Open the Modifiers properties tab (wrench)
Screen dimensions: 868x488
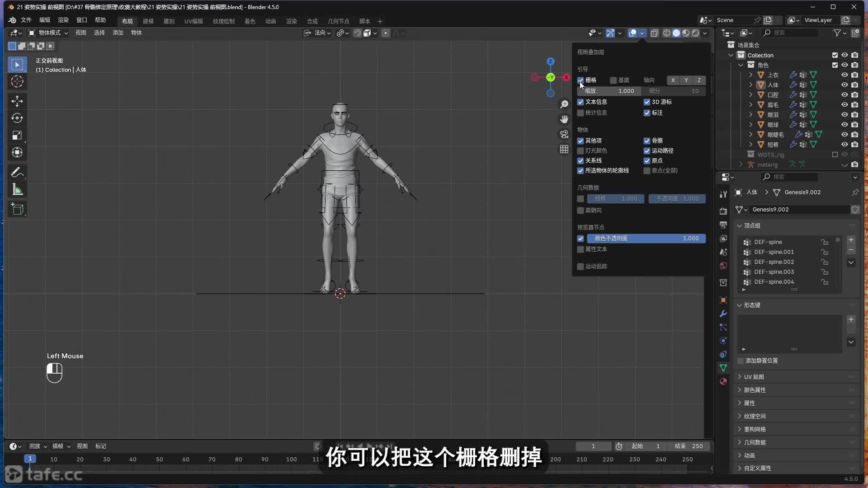(x=723, y=314)
